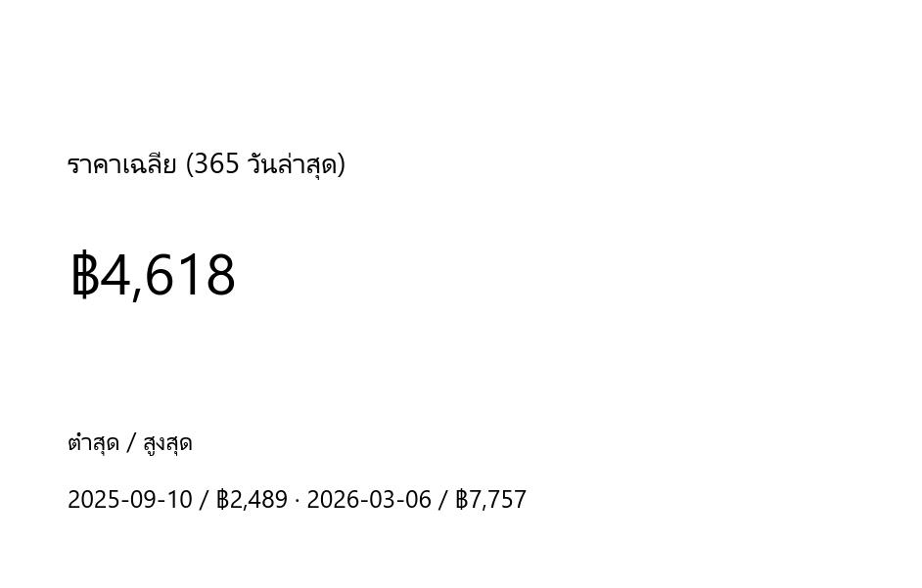Click the slash before ฿2,489
The height and width of the screenshot is (588, 922).
(x=204, y=500)
